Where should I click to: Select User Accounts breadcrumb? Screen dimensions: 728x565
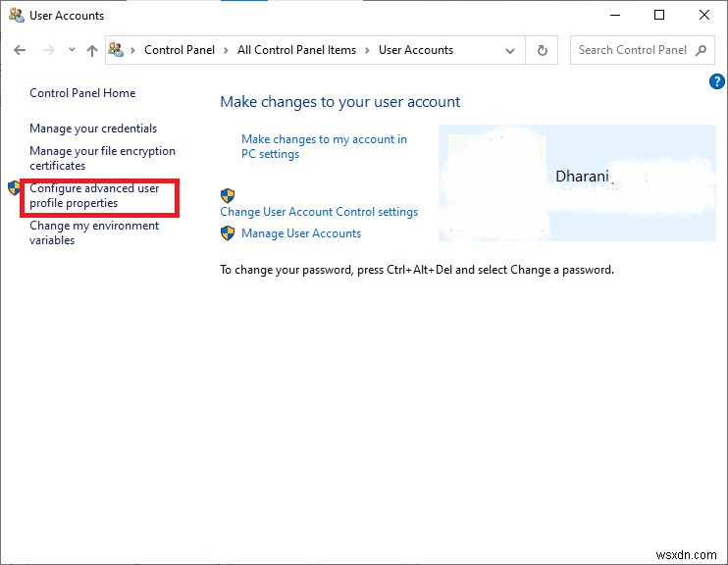[416, 50]
